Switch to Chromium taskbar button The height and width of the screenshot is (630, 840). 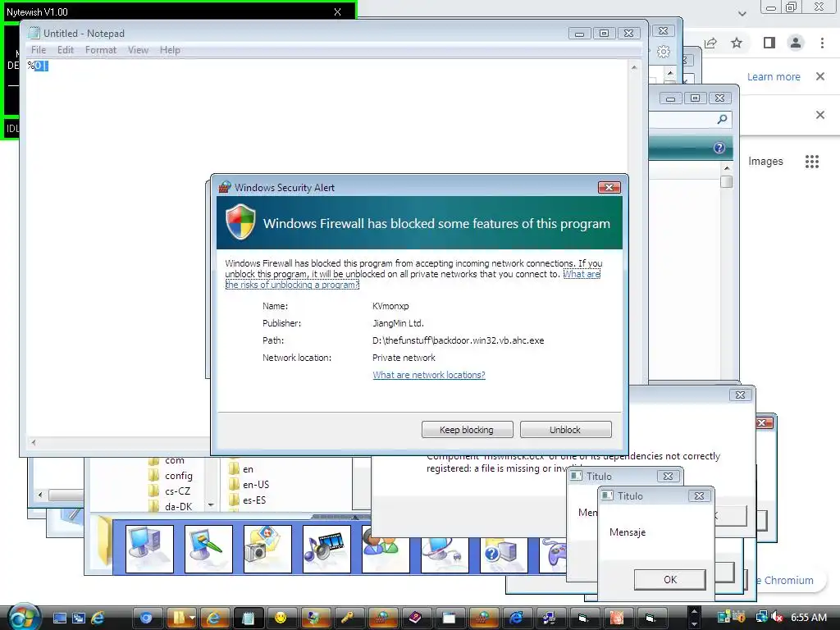click(x=146, y=619)
